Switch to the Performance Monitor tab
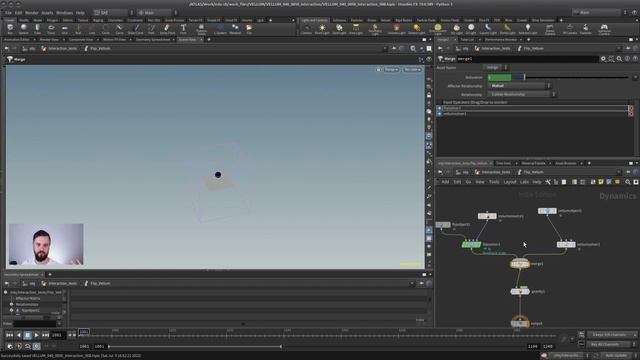640x360 pixels. pos(501,40)
